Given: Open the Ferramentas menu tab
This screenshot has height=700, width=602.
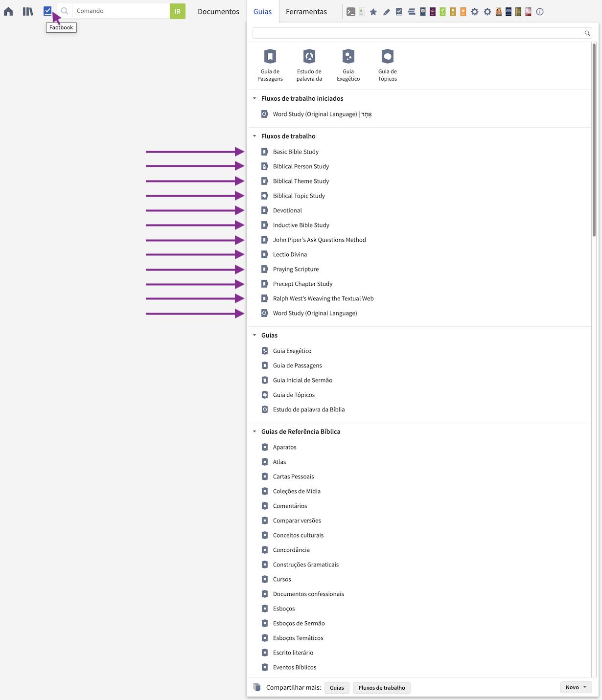Looking at the screenshot, I should tap(306, 11).
